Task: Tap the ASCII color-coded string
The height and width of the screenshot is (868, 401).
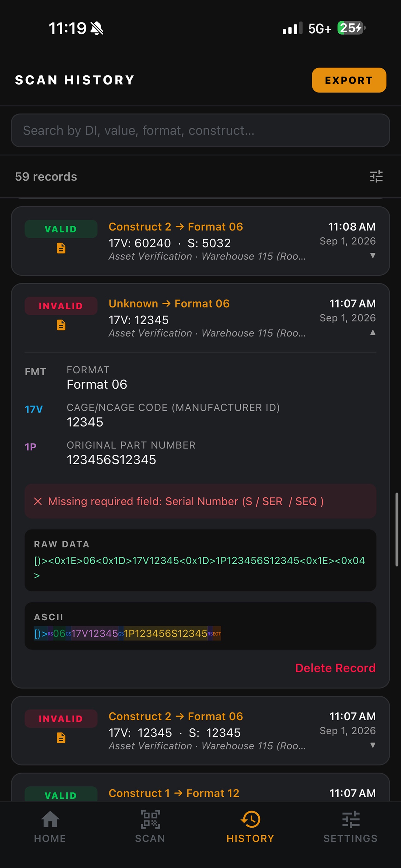Action: [x=128, y=633]
